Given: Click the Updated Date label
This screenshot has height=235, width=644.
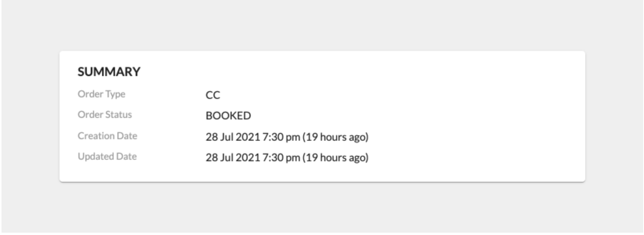Looking at the screenshot, I should (x=107, y=156).
